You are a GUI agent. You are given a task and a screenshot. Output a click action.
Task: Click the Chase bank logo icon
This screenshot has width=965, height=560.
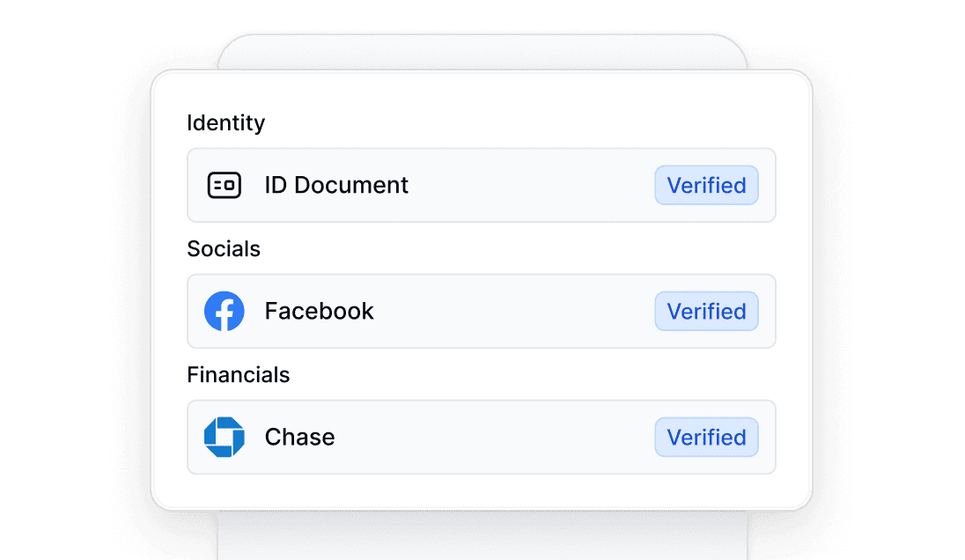[x=224, y=437]
